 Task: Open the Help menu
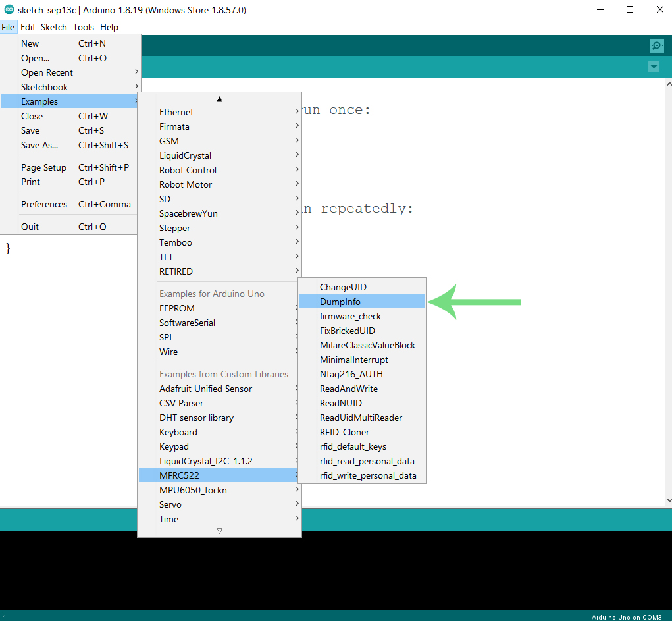(x=109, y=27)
